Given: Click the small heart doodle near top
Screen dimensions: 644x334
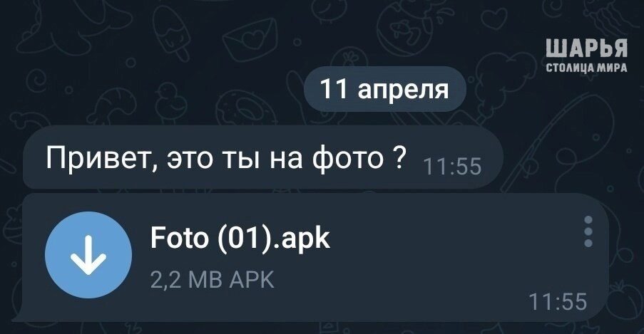Looking at the screenshot, I should click(494, 17).
